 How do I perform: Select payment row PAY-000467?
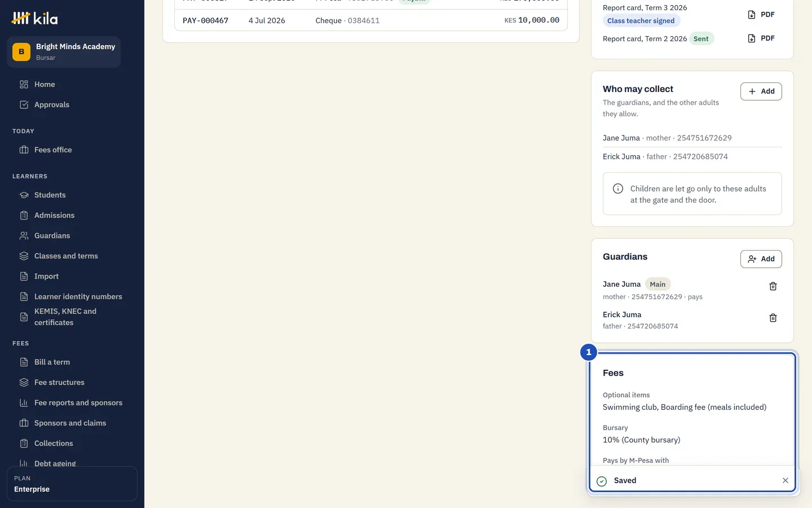tap(371, 20)
